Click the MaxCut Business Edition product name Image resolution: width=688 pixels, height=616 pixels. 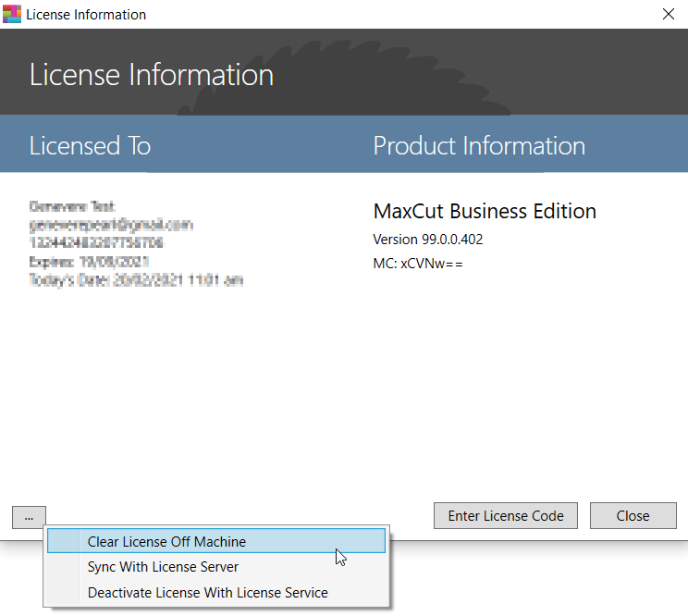(484, 211)
